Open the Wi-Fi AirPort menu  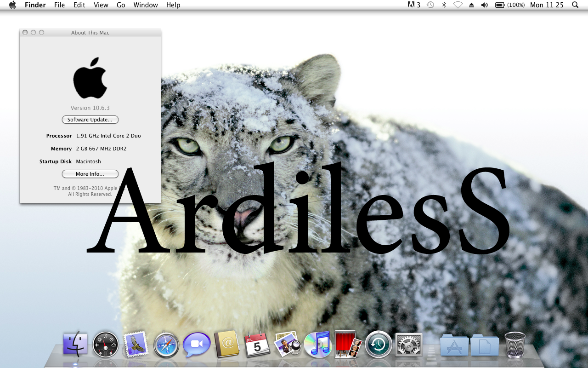click(x=458, y=5)
